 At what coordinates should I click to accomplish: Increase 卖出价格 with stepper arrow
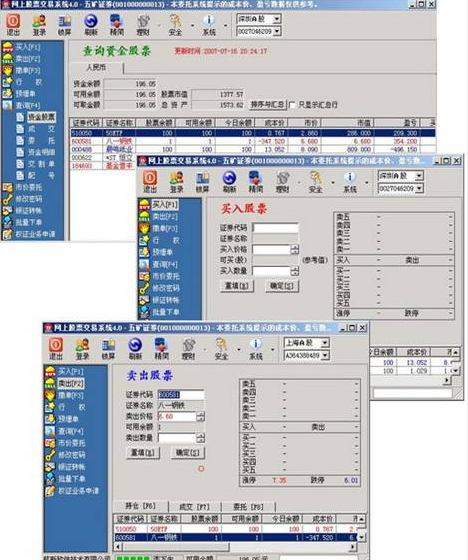pyautogui.click(x=201, y=414)
